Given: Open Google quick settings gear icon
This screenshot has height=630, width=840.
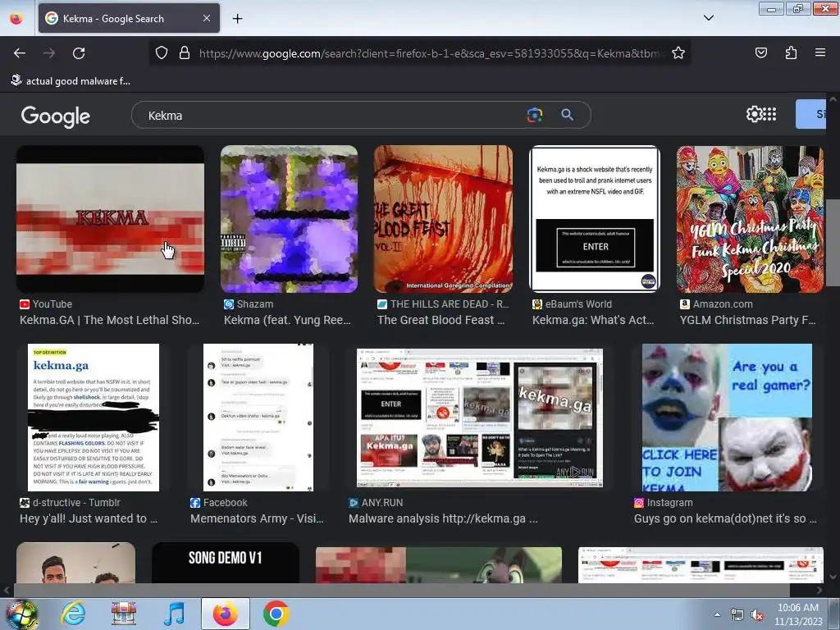Looking at the screenshot, I should (754, 114).
